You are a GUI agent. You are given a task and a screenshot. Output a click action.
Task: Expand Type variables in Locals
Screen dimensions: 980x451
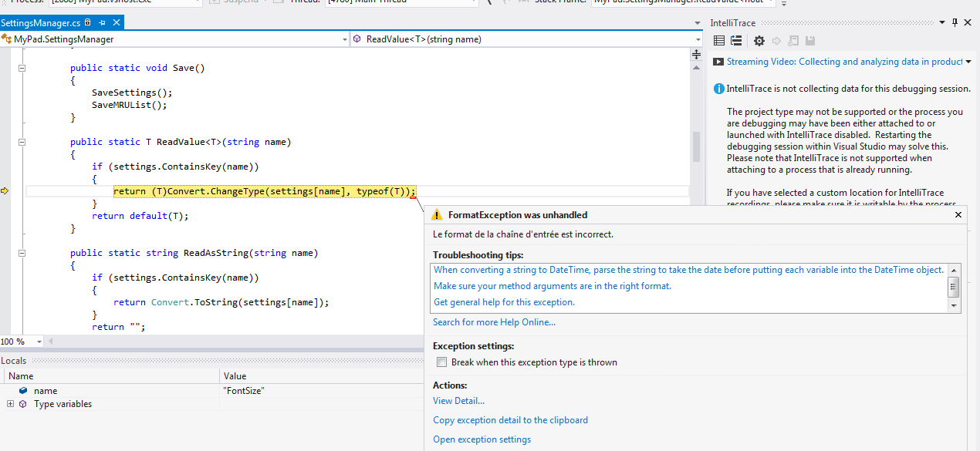point(10,404)
